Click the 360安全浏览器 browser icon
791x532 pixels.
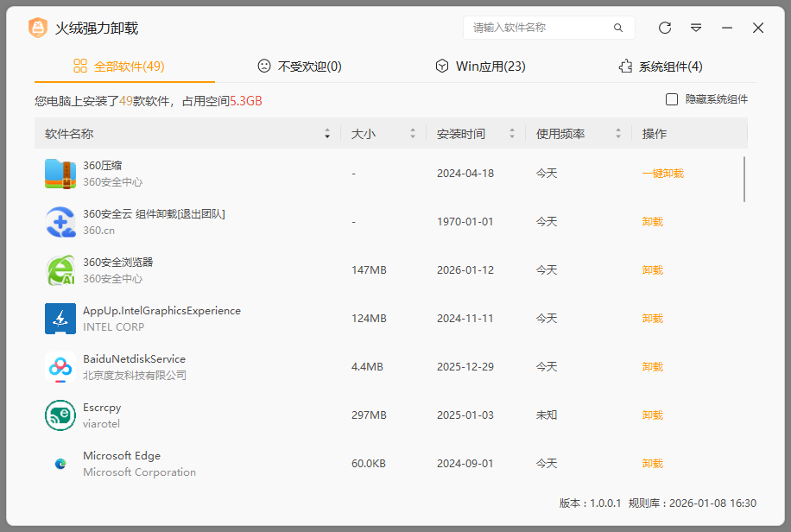tap(60, 270)
